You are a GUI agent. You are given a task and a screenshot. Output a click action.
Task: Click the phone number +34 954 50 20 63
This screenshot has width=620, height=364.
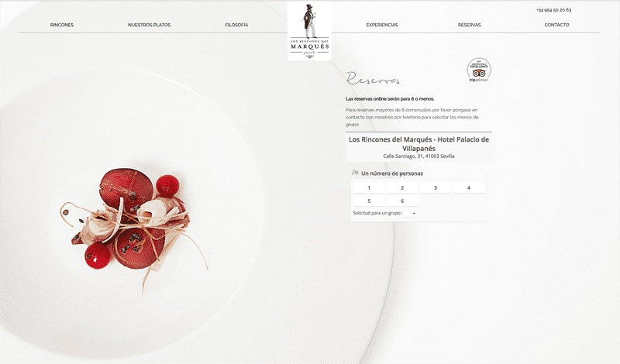[x=553, y=10]
